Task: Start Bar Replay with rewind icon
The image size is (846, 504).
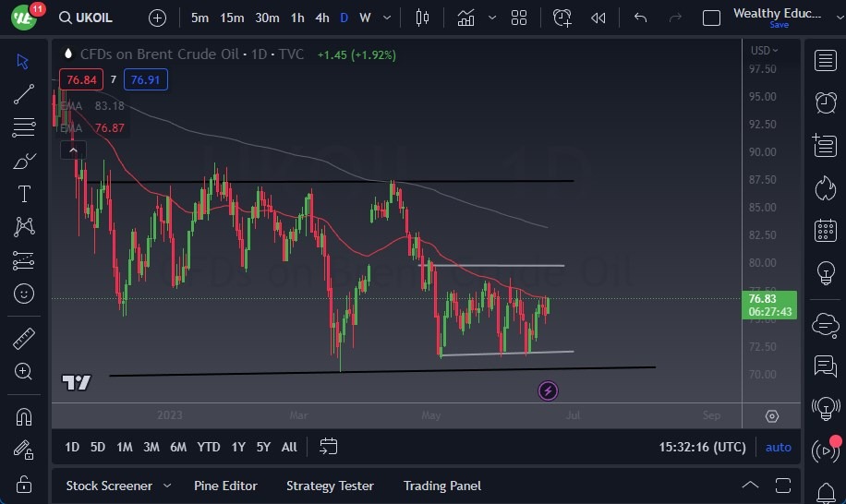Action: (x=598, y=18)
